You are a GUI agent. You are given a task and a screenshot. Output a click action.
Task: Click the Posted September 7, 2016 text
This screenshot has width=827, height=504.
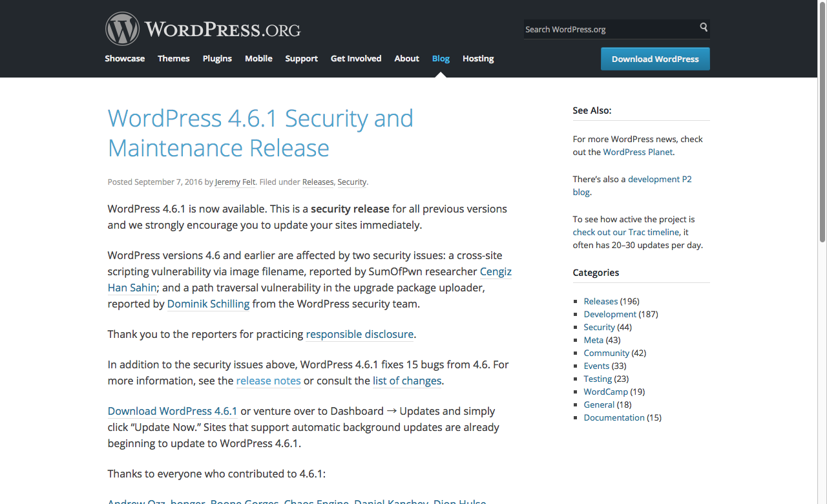155,182
